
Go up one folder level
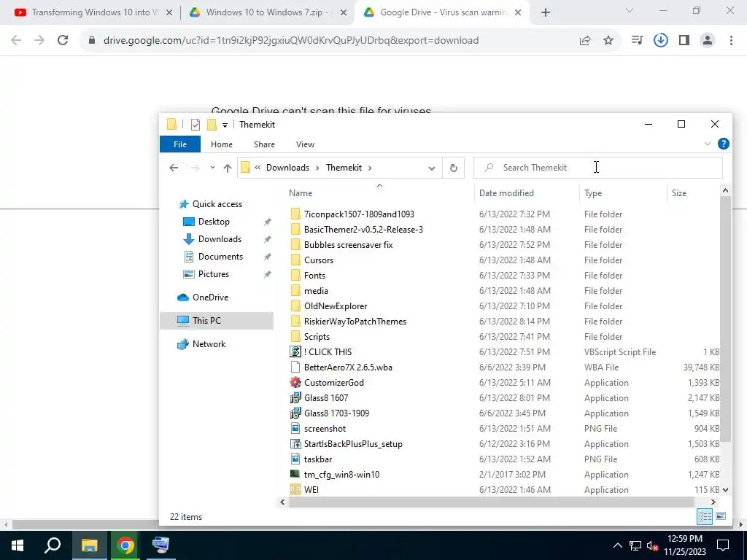point(228,168)
